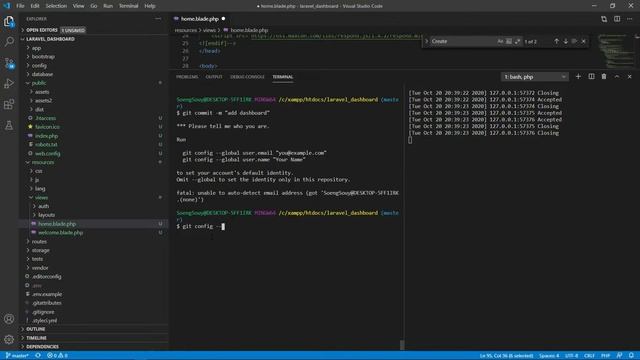This screenshot has width=640, height=360.
Task: Open the Help menu
Action: pos(150,6)
